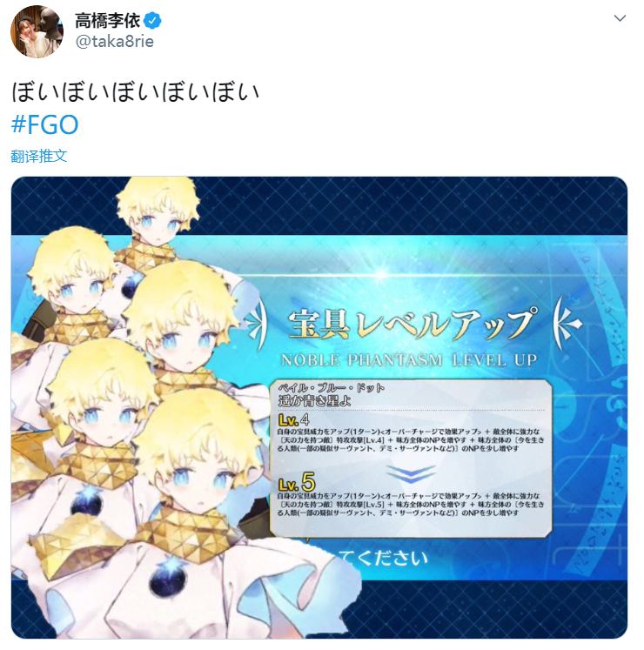Tap the てください prompt text
644x650 pixels.
[383, 558]
